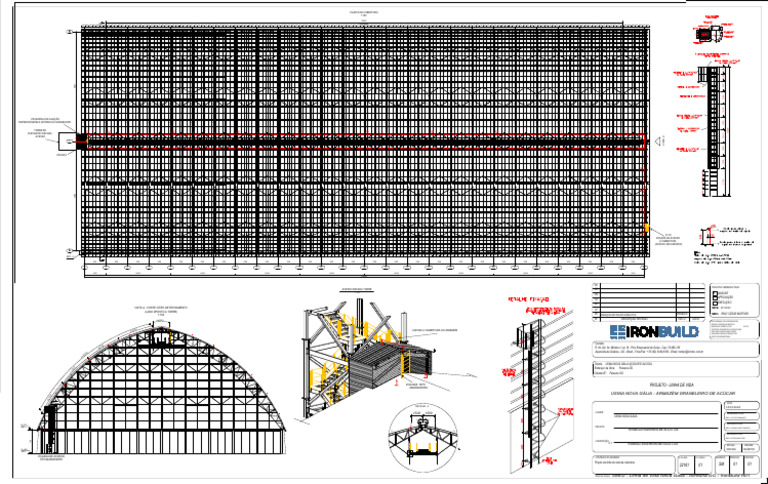Select the yellow ladder on the 3D canopy
768x484 pixels.
point(406,364)
